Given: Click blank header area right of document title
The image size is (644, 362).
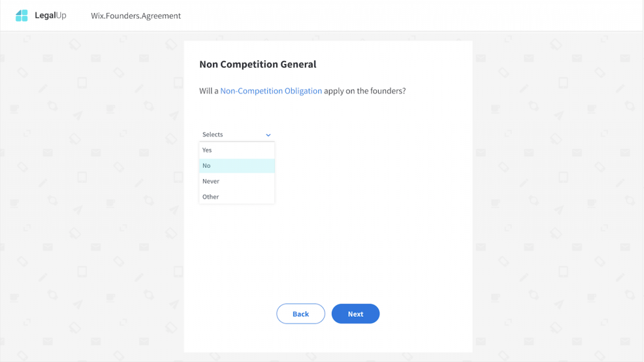Looking at the screenshot, I should coord(411,16).
